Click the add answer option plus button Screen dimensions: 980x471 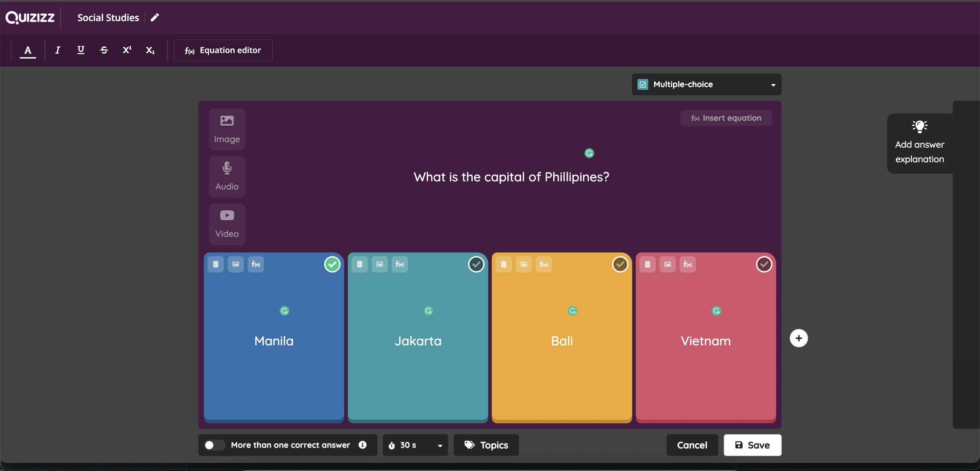coord(799,338)
